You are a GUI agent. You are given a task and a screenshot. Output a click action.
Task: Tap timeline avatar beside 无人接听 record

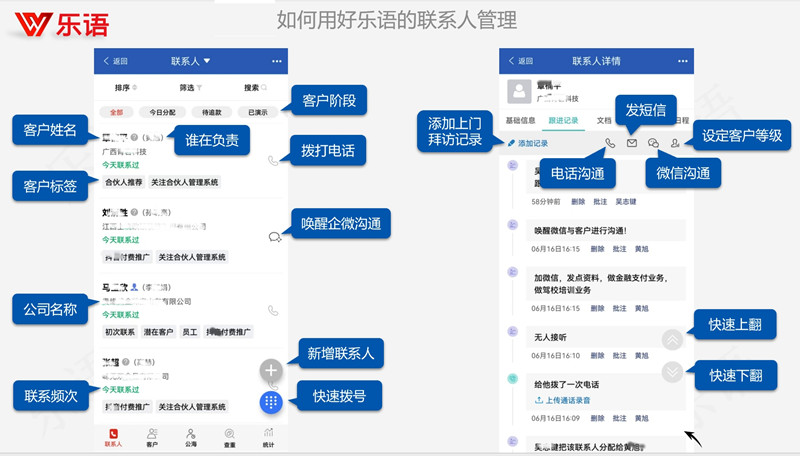[513, 332]
